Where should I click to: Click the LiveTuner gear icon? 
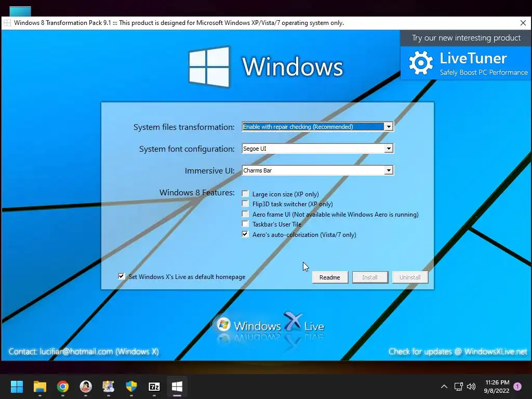pyautogui.click(x=421, y=63)
